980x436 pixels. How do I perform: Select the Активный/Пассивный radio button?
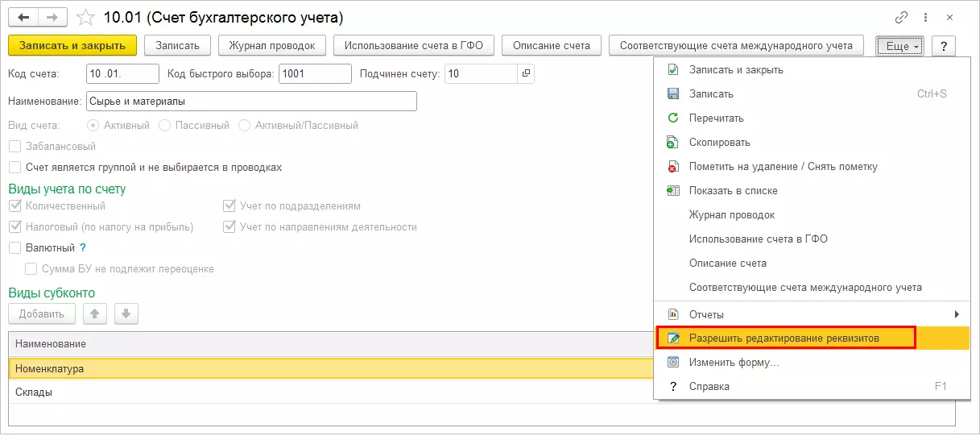pyautogui.click(x=244, y=126)
